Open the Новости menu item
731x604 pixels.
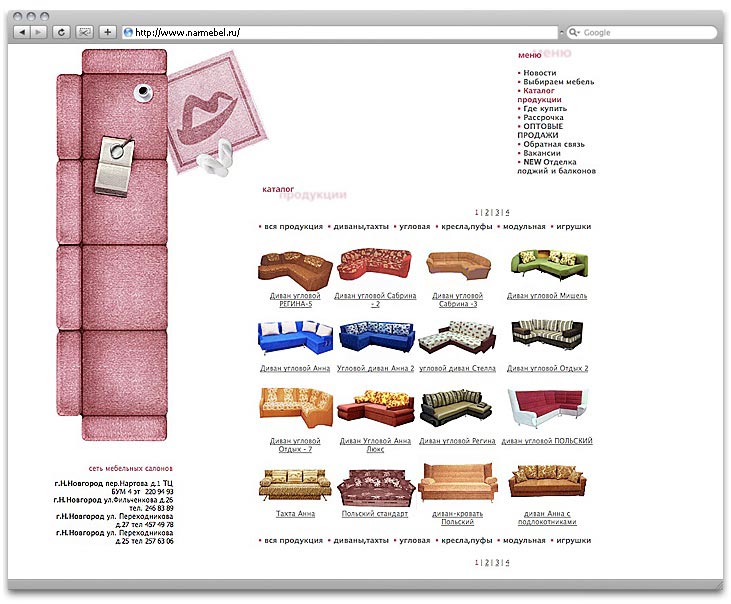(x=539, y=73)
